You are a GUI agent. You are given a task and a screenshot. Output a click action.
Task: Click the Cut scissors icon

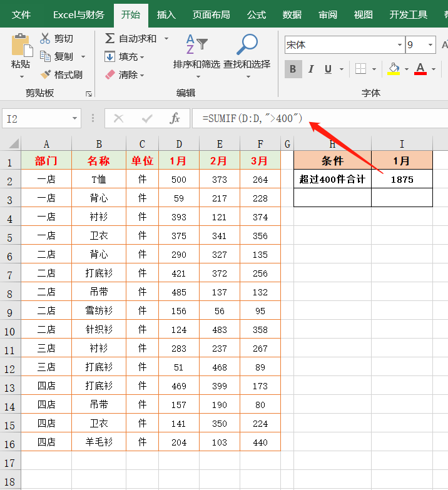pos(46,39)
